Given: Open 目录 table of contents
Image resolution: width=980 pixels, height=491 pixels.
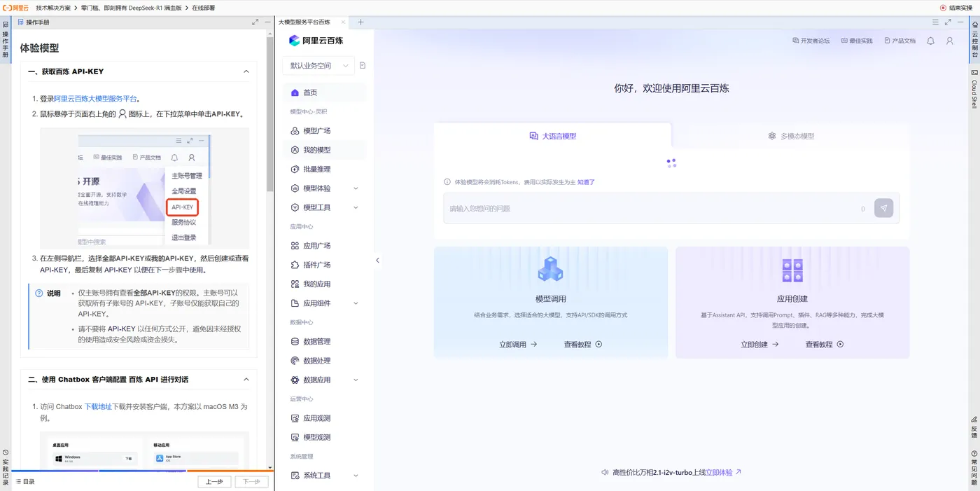Looking at the screenshot, I should [x=25, y=482].
